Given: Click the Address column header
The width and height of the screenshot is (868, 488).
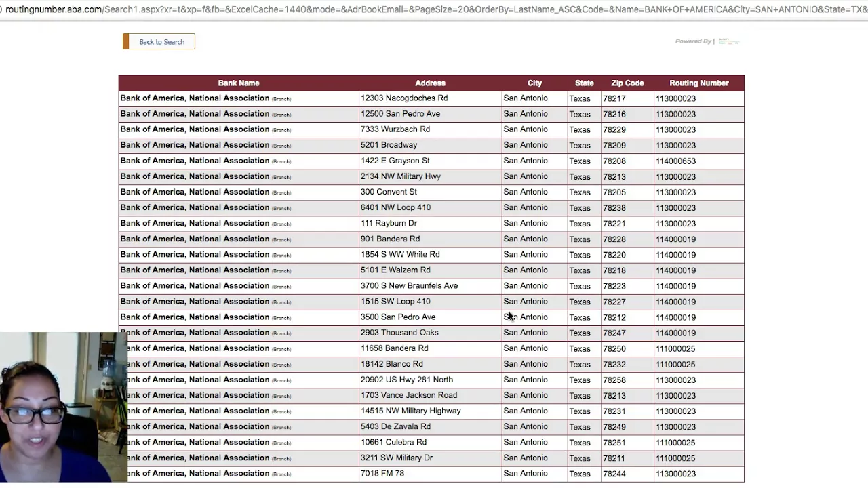Looking at the screenshot, I should tap(430, 83).
